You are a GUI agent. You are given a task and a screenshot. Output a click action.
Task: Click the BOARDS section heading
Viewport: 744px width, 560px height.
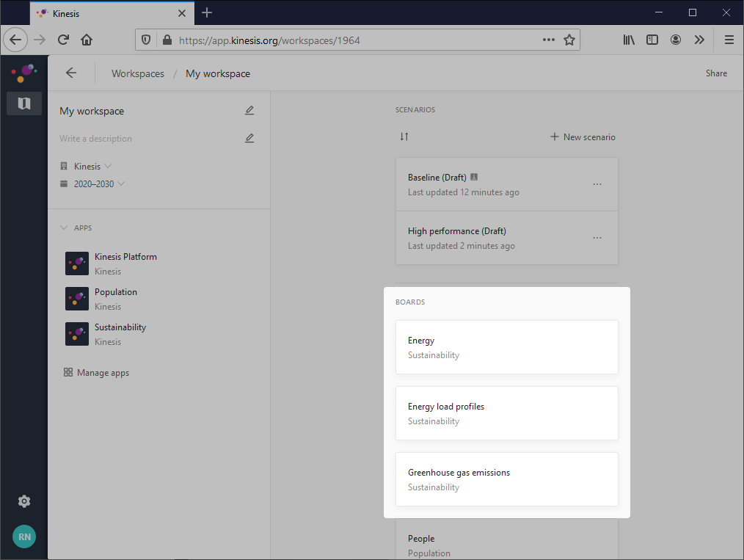click(x=410, y=302)
